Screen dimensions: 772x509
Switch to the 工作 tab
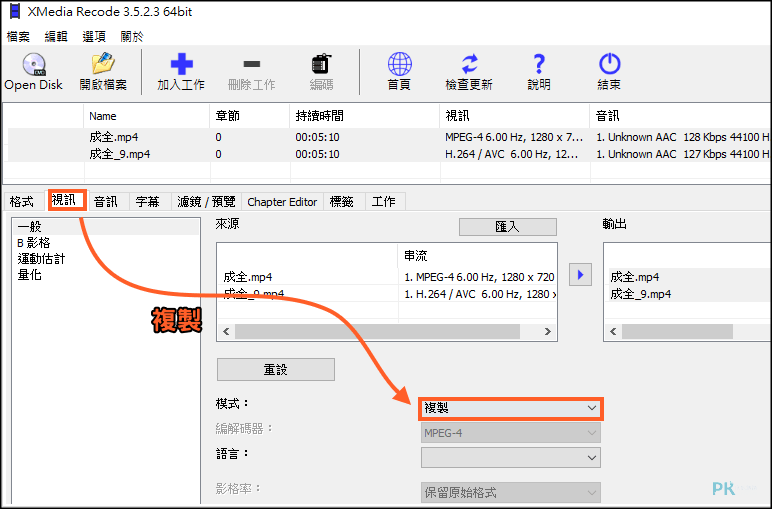[384, 202]
